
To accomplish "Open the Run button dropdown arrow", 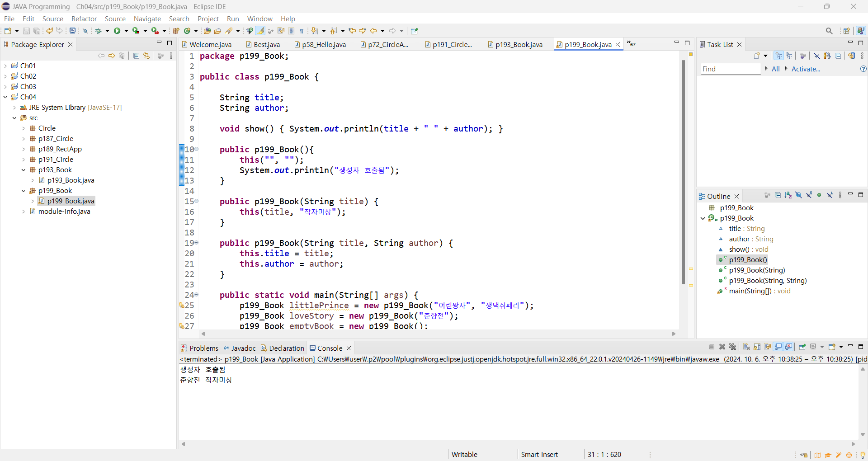I will coord(126,31).
